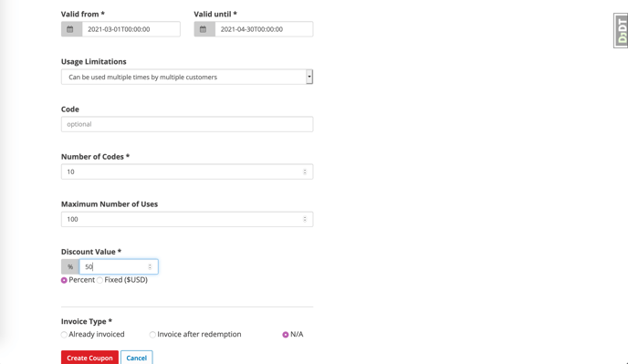Open the Usage Limitations dropdown
Viewport: 628px width, 364px height.
coord(187,77)
